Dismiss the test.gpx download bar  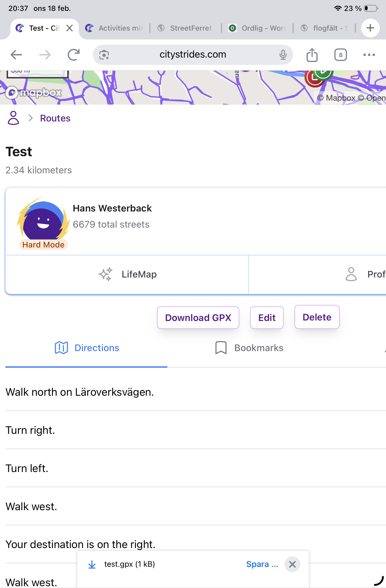pyautogui.click(x=292, y=564)
